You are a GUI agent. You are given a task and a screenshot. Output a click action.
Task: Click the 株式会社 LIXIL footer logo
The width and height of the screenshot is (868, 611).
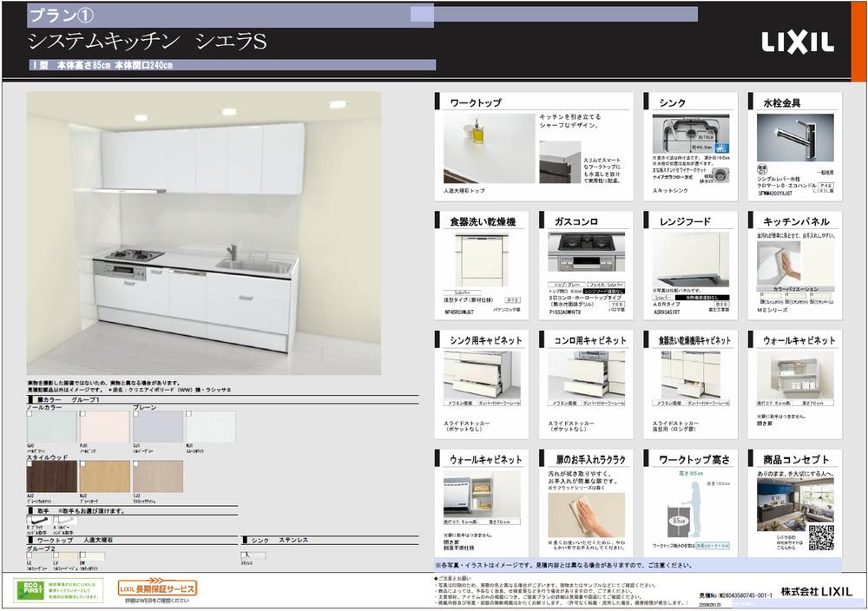click(817, 592)
